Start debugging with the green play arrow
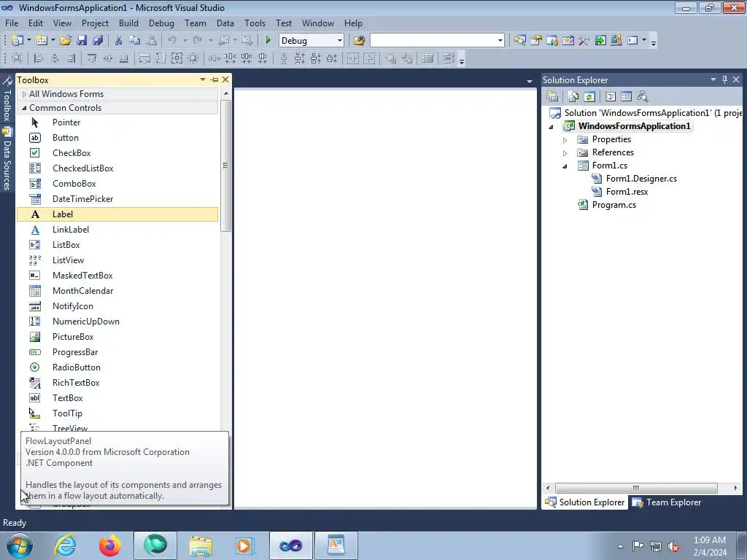This screenshot has width=747, height=560. tap(268, 41)
